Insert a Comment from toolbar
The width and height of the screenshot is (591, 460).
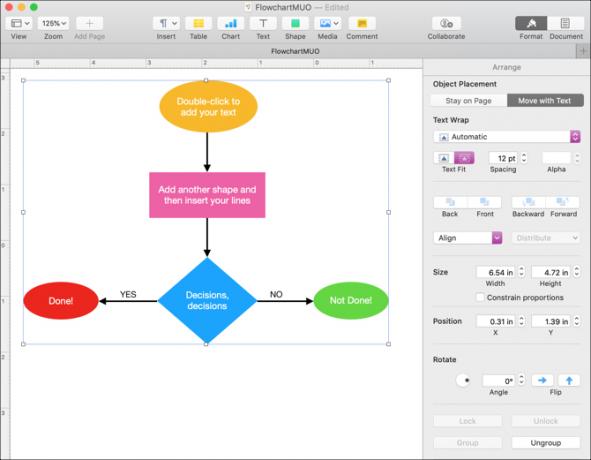(x=362, y=23)
